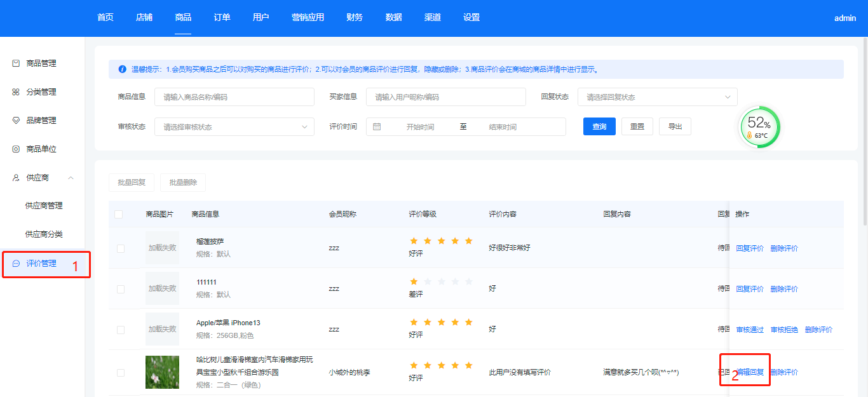
Task: Switch to the 订单 top menu
Action: 222,18
